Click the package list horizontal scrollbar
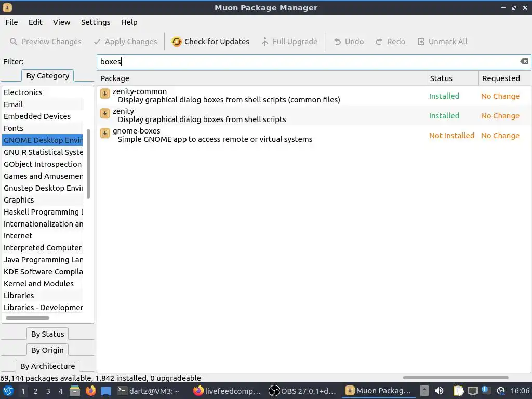The image size is (532, 399). (x=455, y=378)
